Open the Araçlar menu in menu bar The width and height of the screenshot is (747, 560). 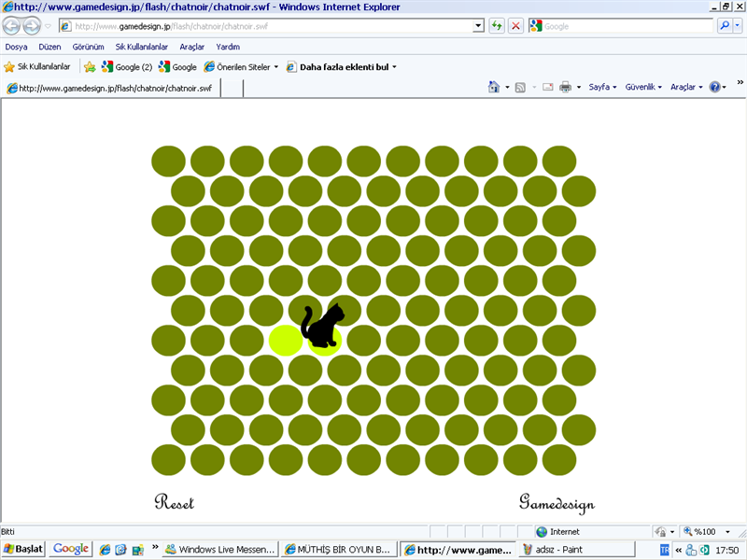192,47
